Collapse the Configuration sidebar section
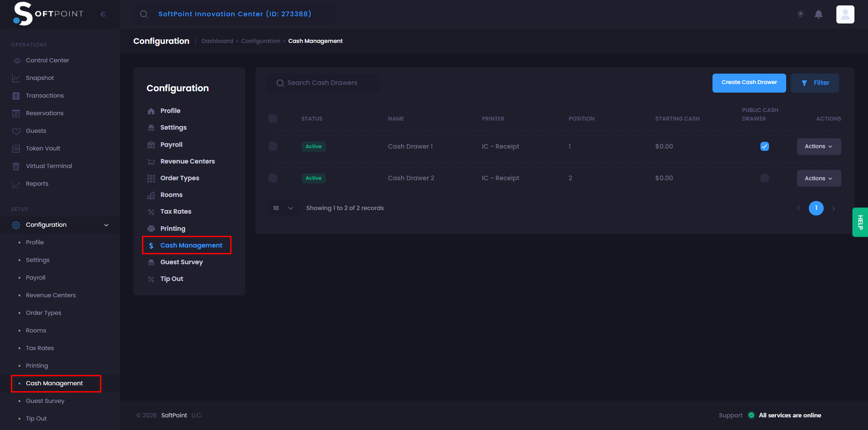 [x=106, y=225]
